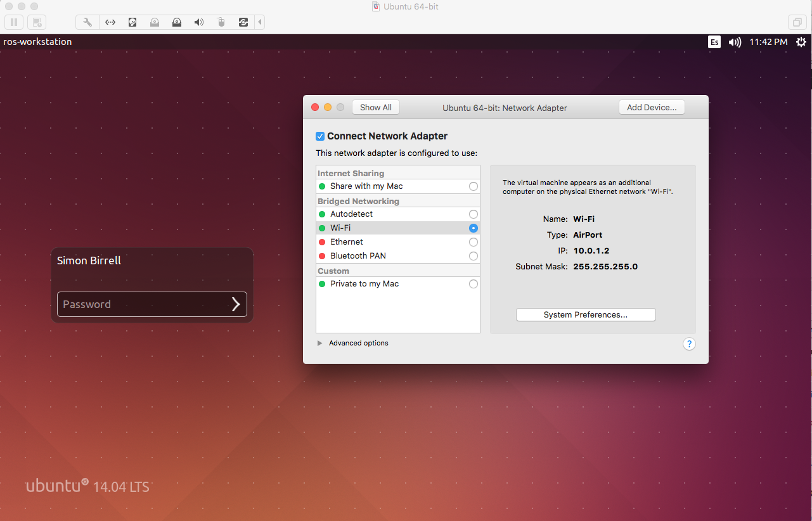The height and width of the screenshot is (521, 812).
Task: Click the Bluetooth PAN row label
Action: [358, 256]
